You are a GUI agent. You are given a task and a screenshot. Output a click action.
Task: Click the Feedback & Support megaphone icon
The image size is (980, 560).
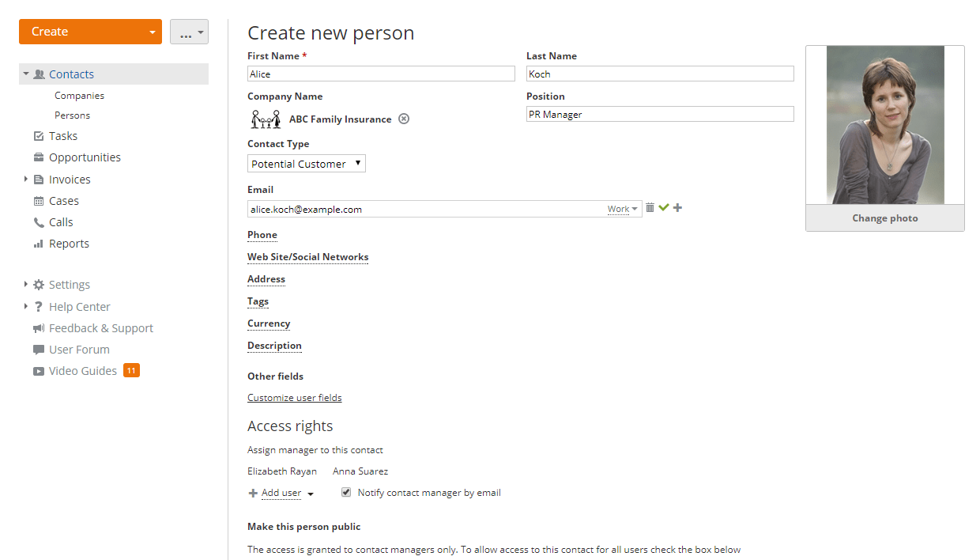(x=38, y=327)
